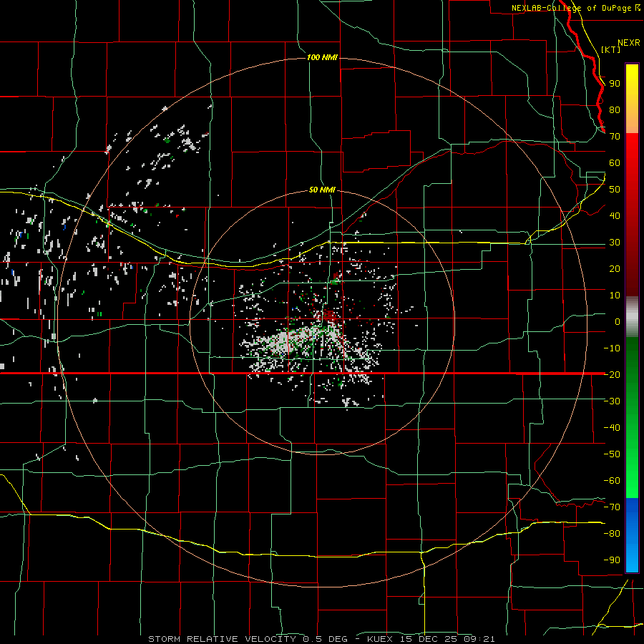Click the "-50" velocity scale label
This screenshot has width=644, height=644.
click(612, 454)
